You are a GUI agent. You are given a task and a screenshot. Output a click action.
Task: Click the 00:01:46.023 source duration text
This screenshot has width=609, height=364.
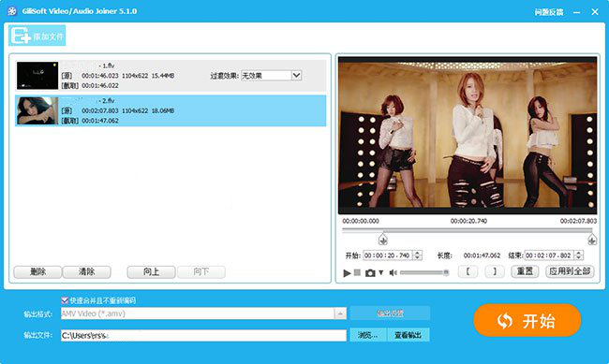point(100,76)
